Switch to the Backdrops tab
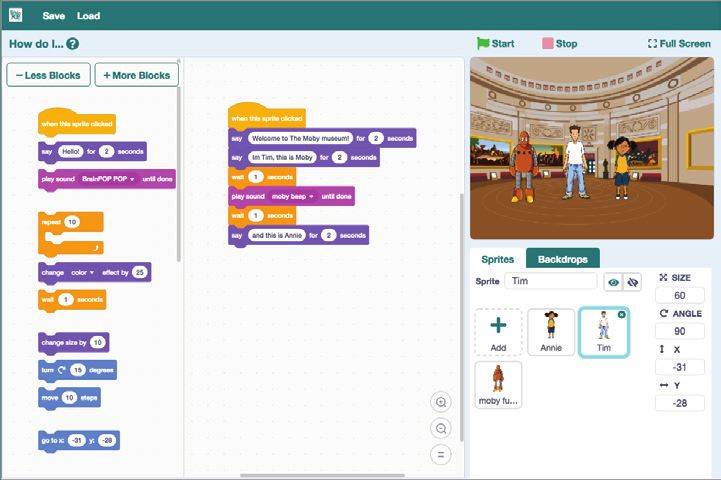Screen dimensions: 721x480 562,259
